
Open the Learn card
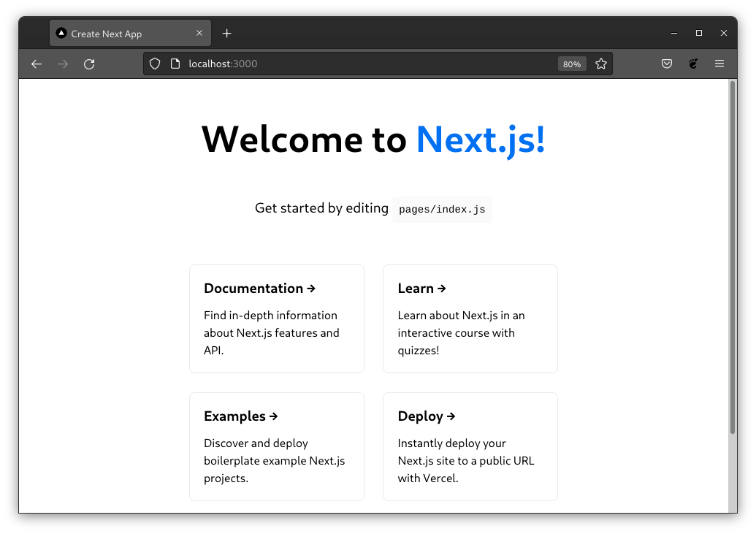(x=470, y=319)
